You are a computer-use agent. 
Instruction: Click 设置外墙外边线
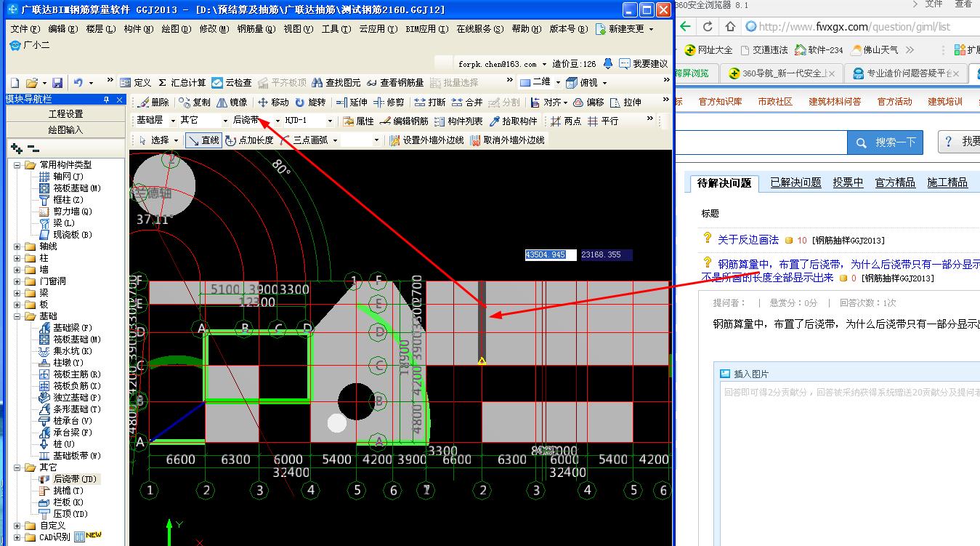(x=427, y=140)
